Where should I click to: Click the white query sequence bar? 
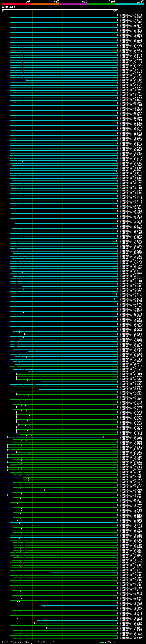tap(60, 9)
